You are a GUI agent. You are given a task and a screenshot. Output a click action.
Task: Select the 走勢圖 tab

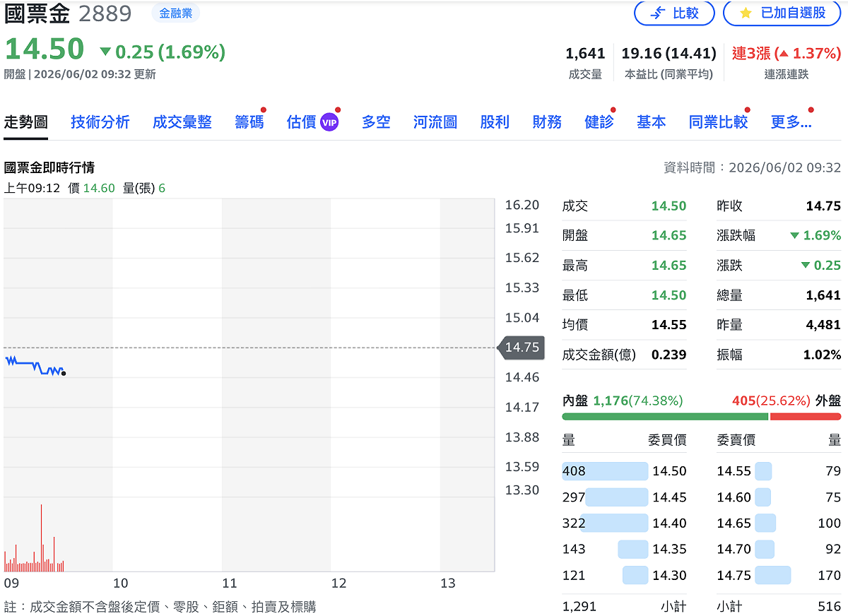[26, 122]
